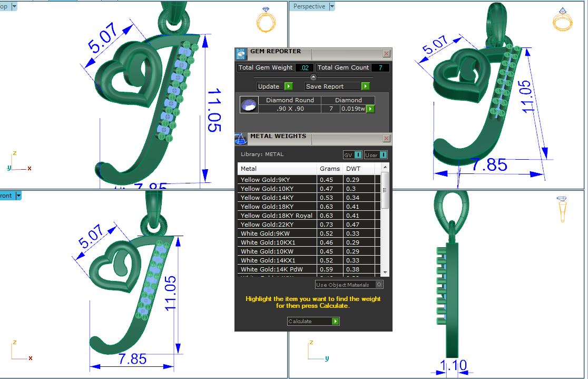The image size is (588, 379).
Task: Click the Gem Reporter panel icon
Action: pos(241,53)
